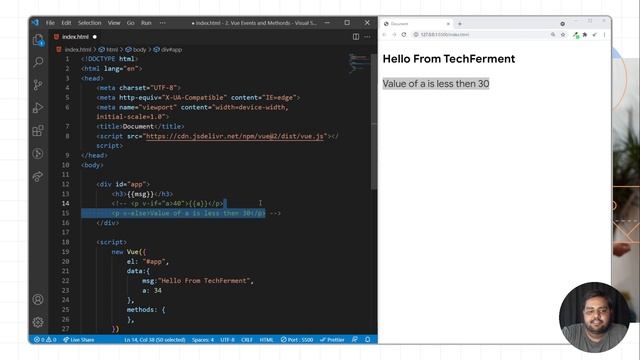Open Chrome extensions puzzle icon
This screenshot has height=360, width=640.
point(585,35)
